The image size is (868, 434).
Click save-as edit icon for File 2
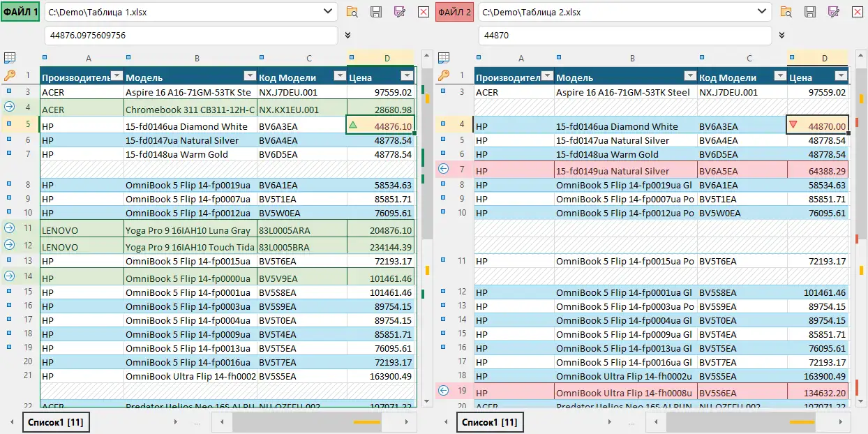[x=834, y=12]
